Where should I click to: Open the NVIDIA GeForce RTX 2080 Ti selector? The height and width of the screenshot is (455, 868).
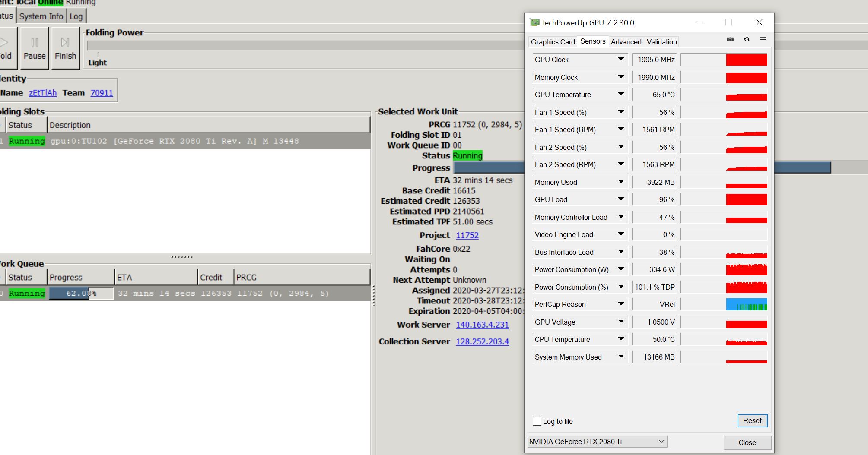[x=597, y=442]
